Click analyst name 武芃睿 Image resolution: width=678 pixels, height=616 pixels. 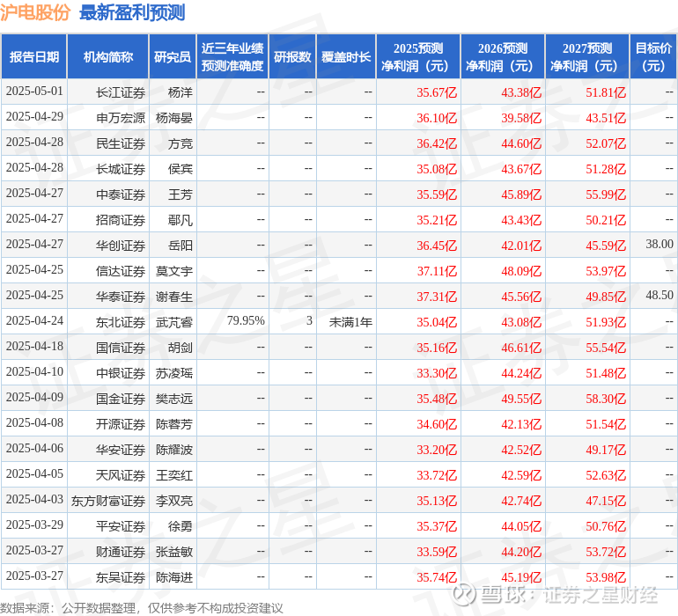[174, 322]
